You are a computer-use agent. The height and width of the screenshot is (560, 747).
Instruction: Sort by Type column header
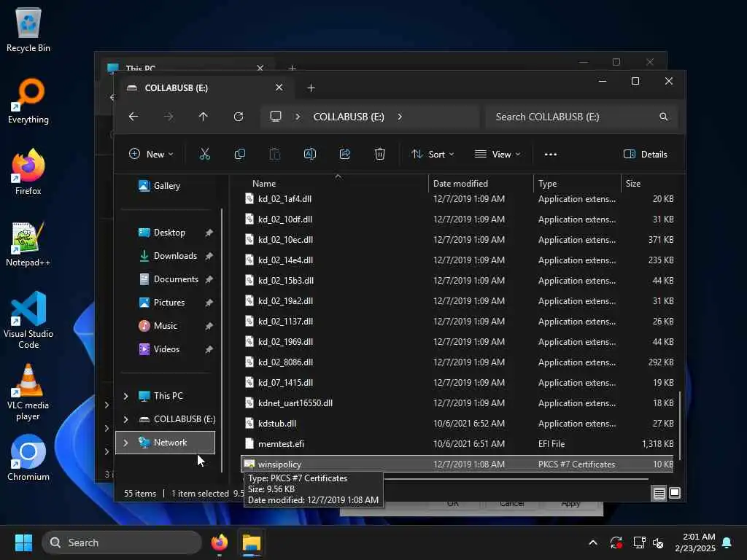[578, 183]
